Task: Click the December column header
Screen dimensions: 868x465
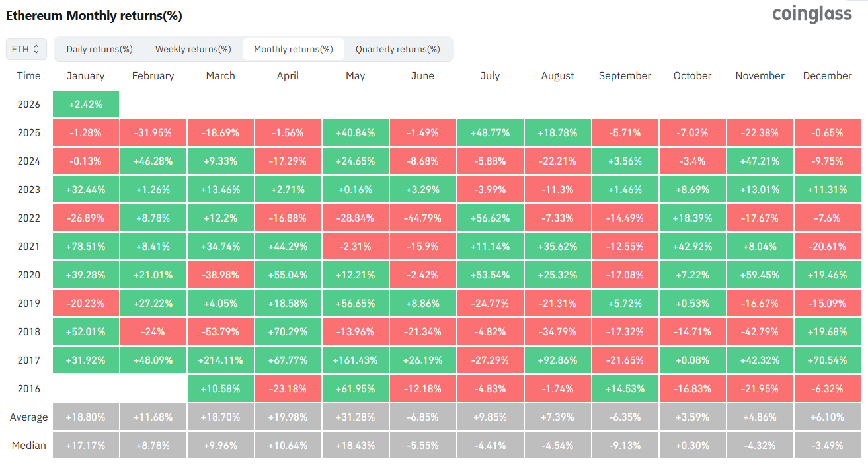Action: (x=827, y=76)
